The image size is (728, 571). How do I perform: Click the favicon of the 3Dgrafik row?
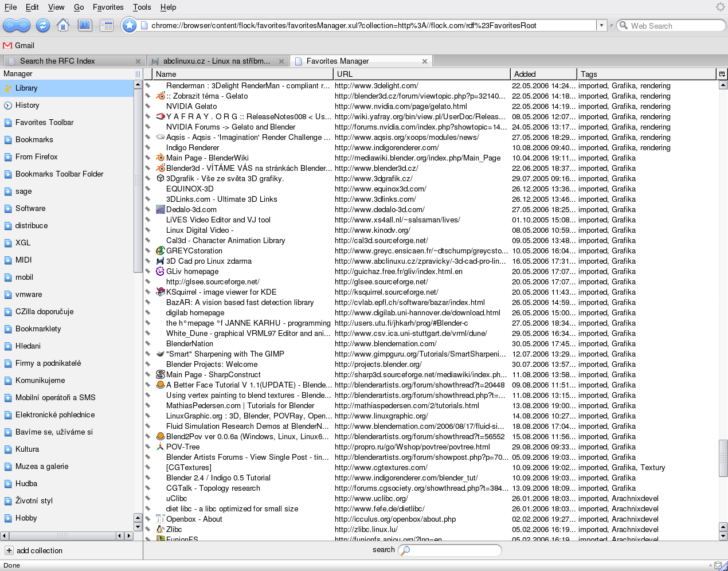[x=161, y=179]
